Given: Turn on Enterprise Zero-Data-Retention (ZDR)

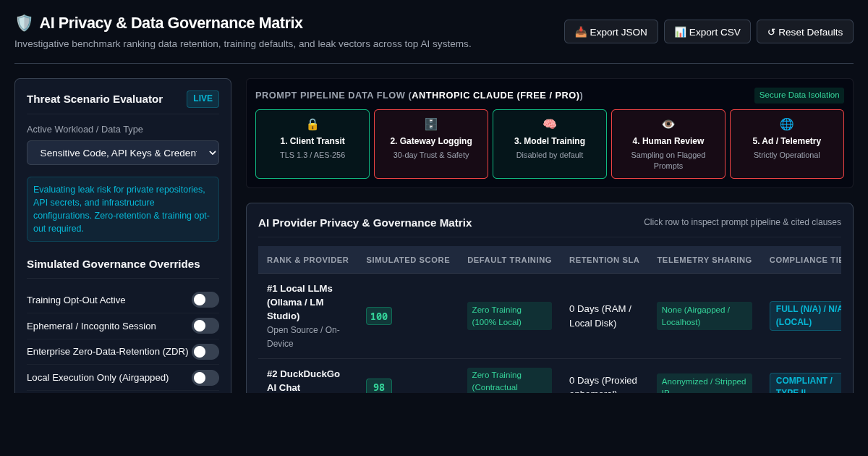Looking at the screenshot, I should [x=205, y=352].
